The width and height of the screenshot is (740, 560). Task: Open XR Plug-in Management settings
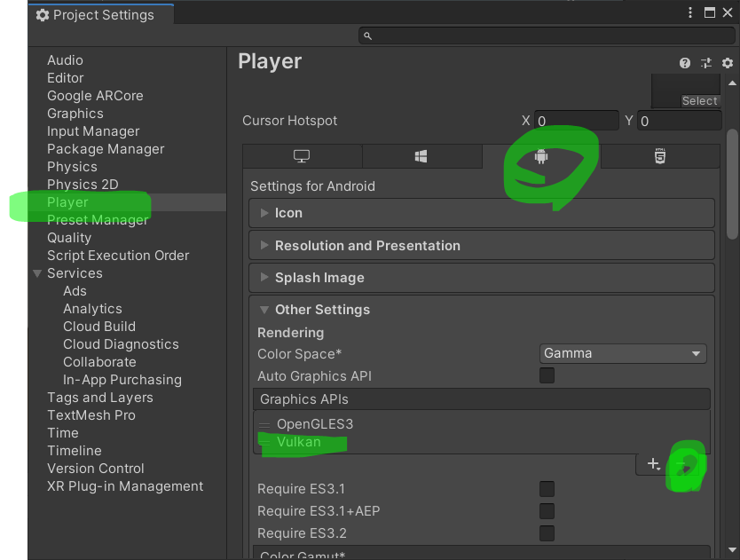click(125, 486)
